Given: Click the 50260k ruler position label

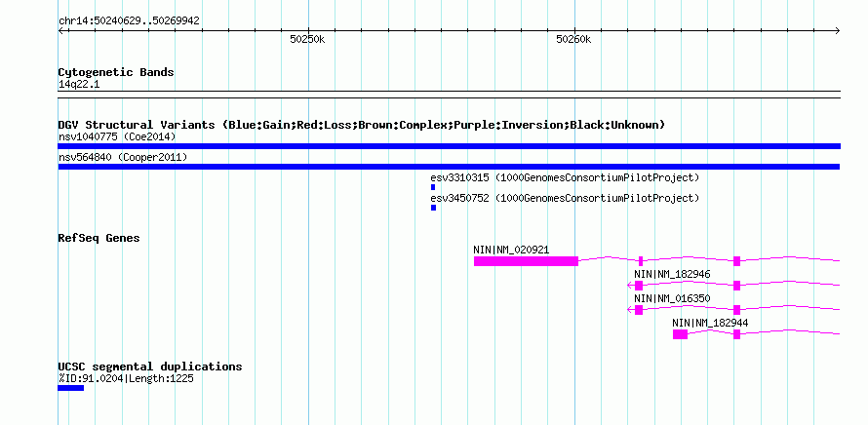Looking at the screenshot, I should [573, 39].
